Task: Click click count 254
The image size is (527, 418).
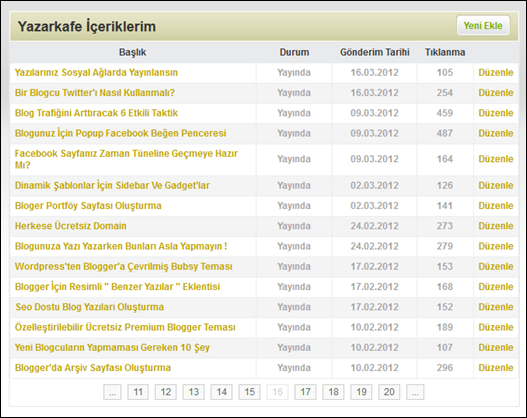Action: pyautogui.click(x=445, y=93)
